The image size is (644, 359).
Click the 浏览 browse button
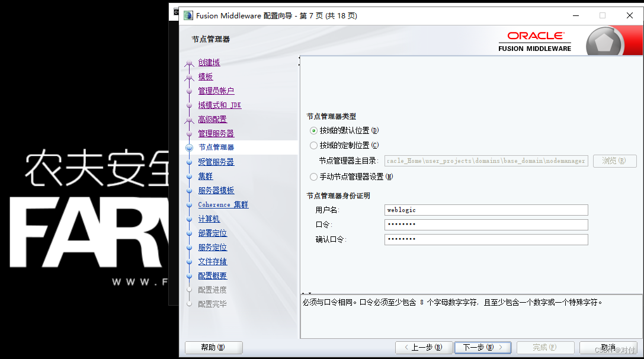pyautogui.click(x=615, y=161)
